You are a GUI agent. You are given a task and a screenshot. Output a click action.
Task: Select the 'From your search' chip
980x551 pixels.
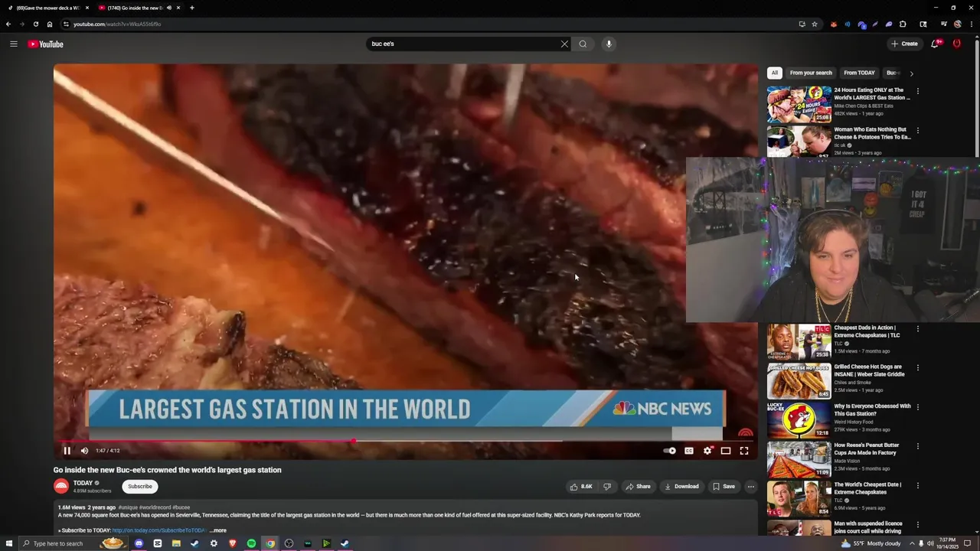click(811, 73)
